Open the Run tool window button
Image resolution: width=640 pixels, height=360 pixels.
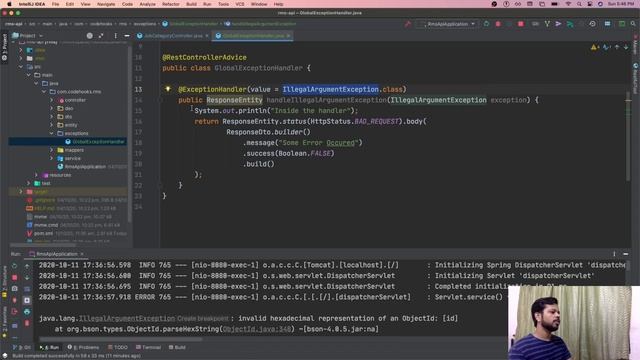pyautogui.click(x=49, y=347)
